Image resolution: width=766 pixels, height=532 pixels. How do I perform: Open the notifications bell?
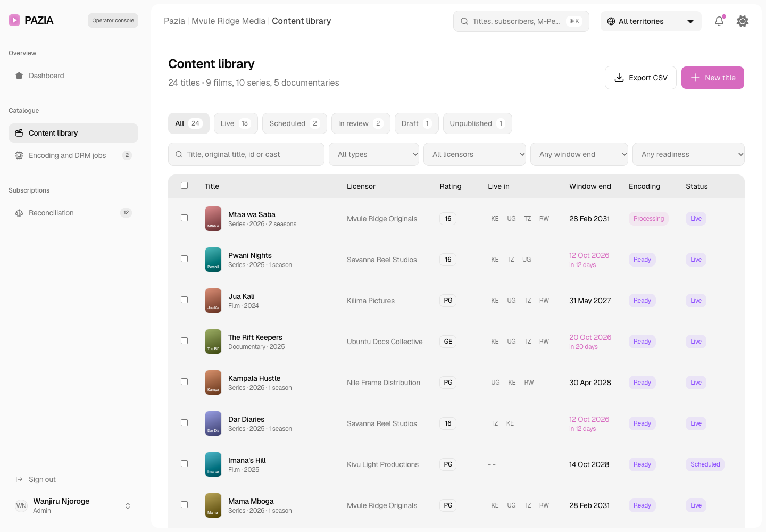pyautogui.click(x=719, y=21)
